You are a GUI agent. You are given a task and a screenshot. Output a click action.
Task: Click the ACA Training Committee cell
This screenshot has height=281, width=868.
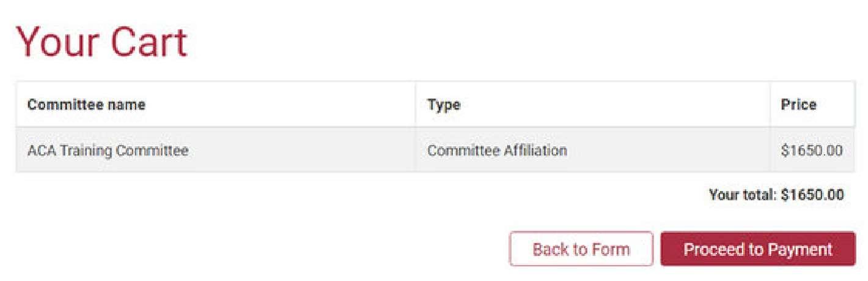click(108, 150)
